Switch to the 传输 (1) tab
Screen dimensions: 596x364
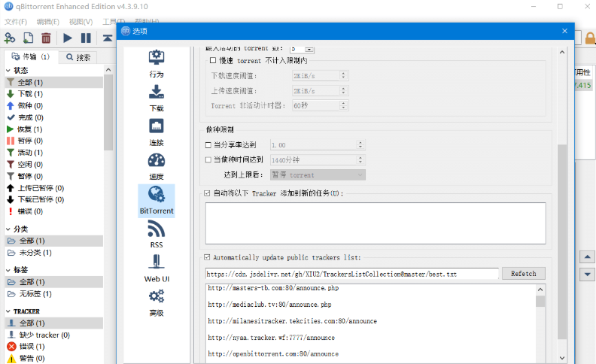click(x=31, y=56)
